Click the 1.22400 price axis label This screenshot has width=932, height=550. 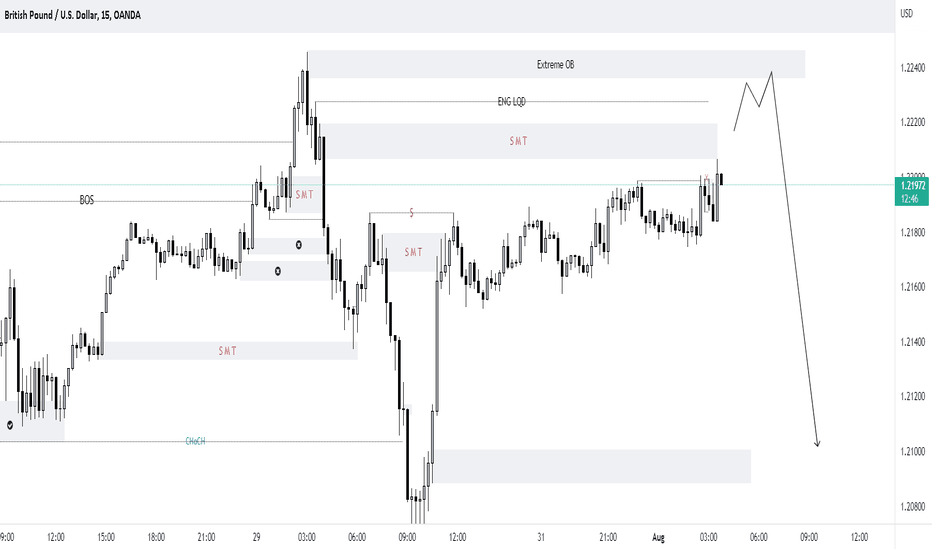(912, 68)
